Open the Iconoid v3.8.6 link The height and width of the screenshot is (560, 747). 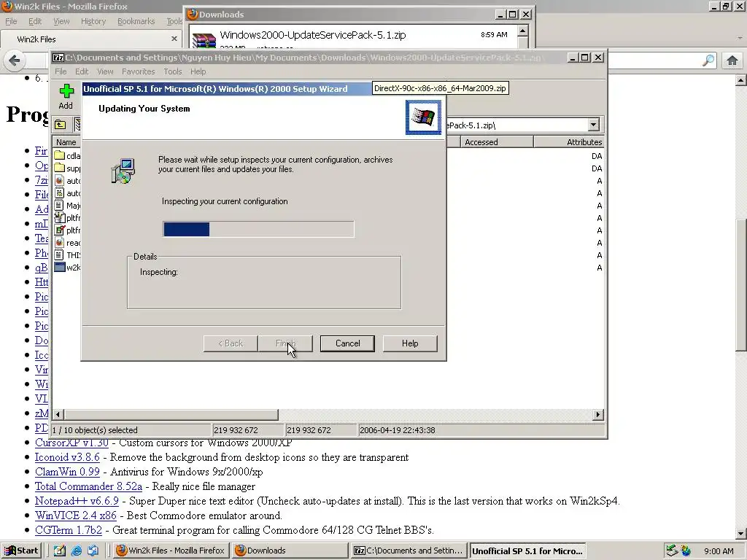pyautogui.click(x=67, y=457)
